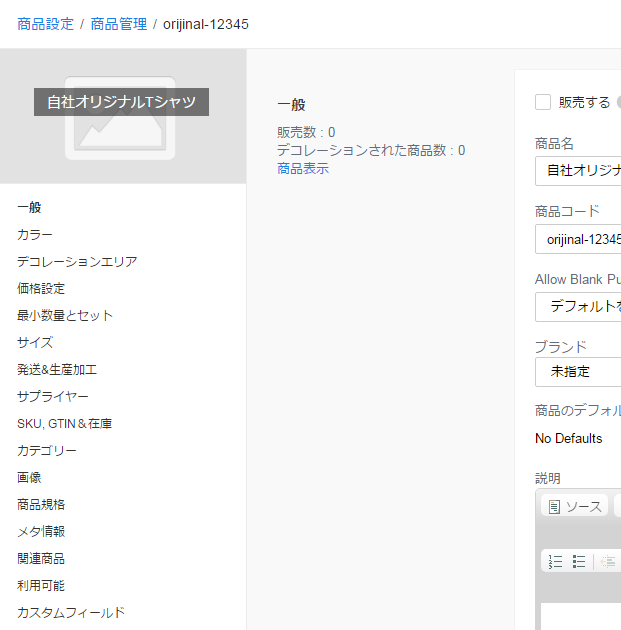
Task: Click the 商品コード input field
Action: [578, 239]
